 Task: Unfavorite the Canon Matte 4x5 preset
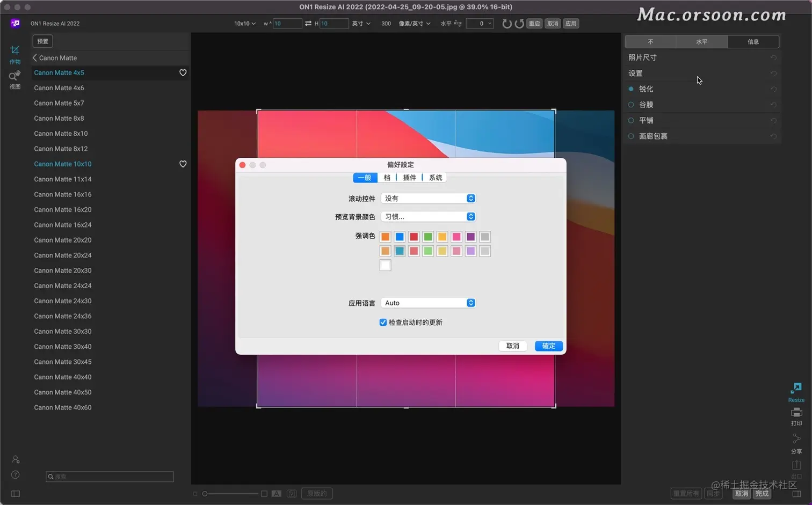pos(183,72)
